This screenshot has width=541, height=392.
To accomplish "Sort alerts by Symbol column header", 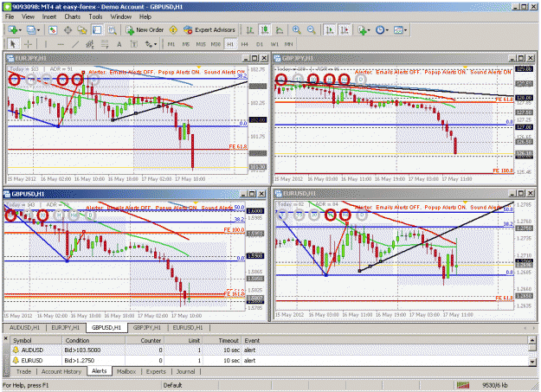I will pyautogui.click(x=36, y=340).
